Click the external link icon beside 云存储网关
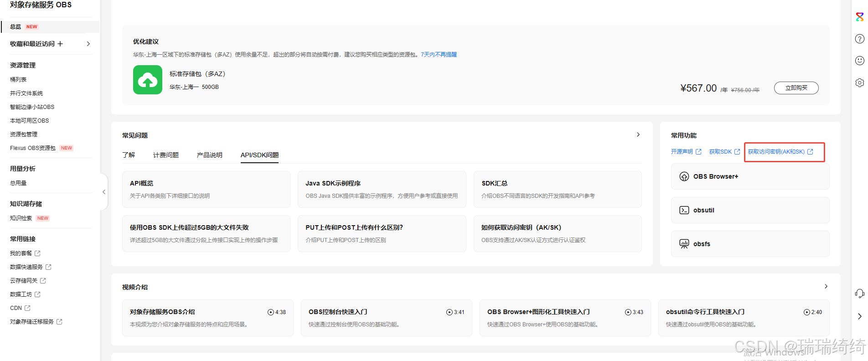This screenshot has height=361, width=868. tap(43, 281)
